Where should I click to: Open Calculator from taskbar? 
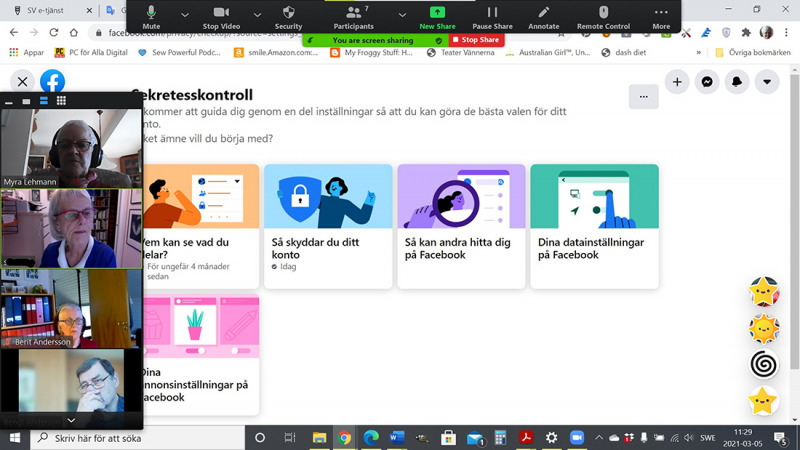click(501, 438)
